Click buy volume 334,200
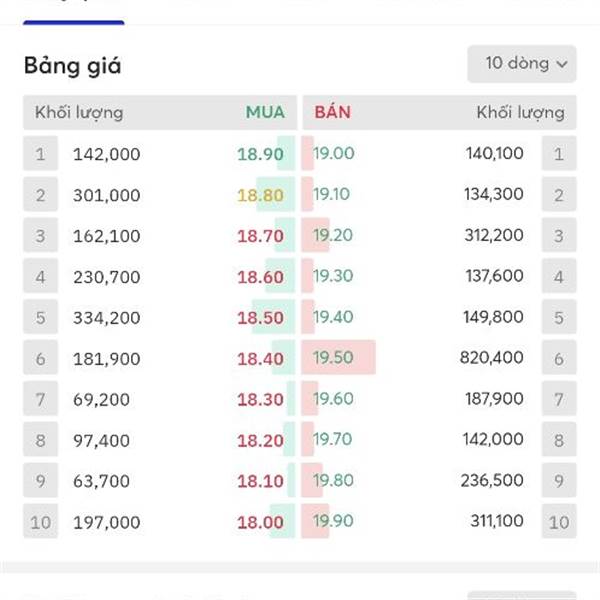 coord(106,318)
